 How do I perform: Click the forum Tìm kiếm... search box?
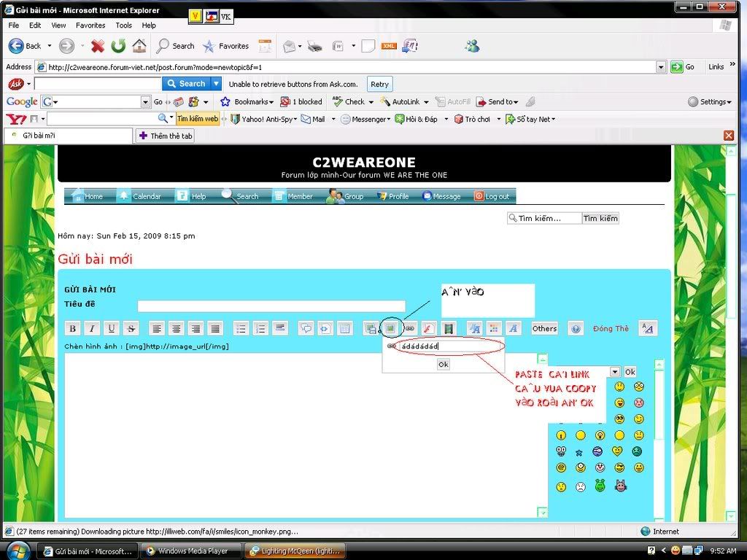544,218
